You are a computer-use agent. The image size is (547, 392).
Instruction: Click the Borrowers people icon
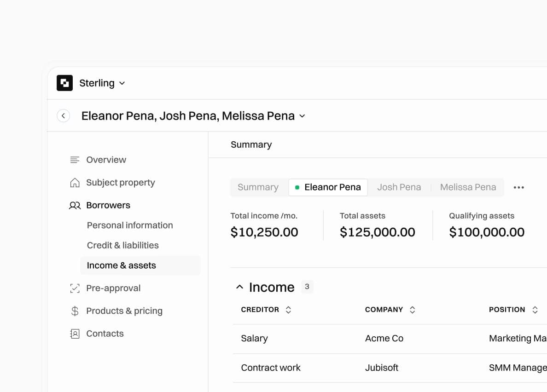click(75, 205)
